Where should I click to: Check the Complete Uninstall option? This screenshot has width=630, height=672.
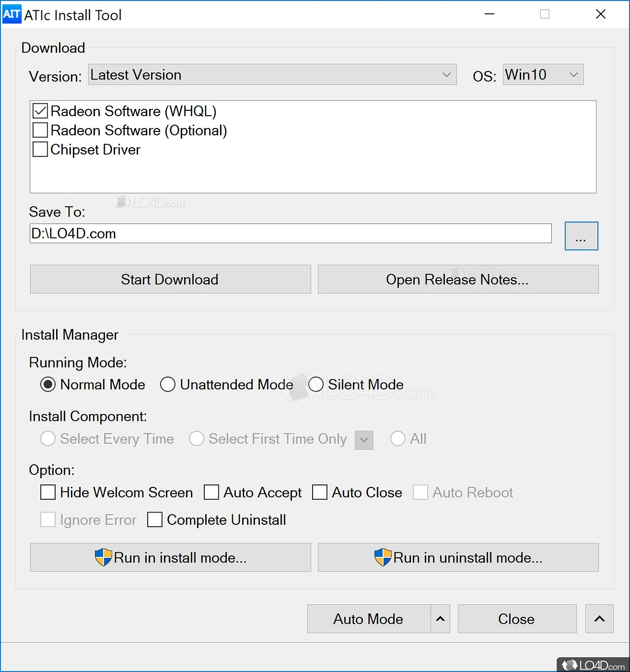click(x=155, y=519)
